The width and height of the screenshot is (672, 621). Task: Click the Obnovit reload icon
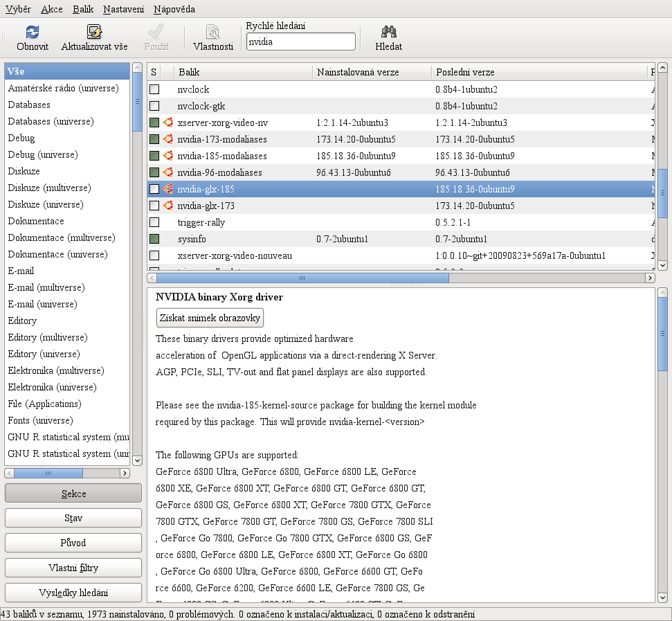coord(33,32)
